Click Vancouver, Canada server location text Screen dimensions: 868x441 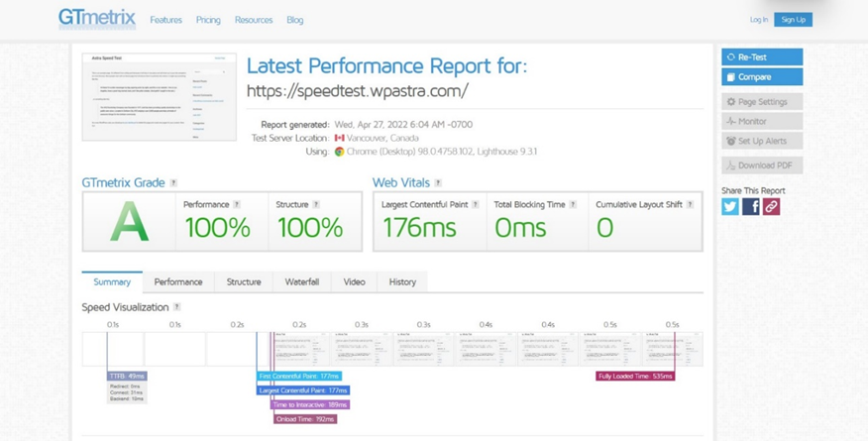(x=382, y=138)
